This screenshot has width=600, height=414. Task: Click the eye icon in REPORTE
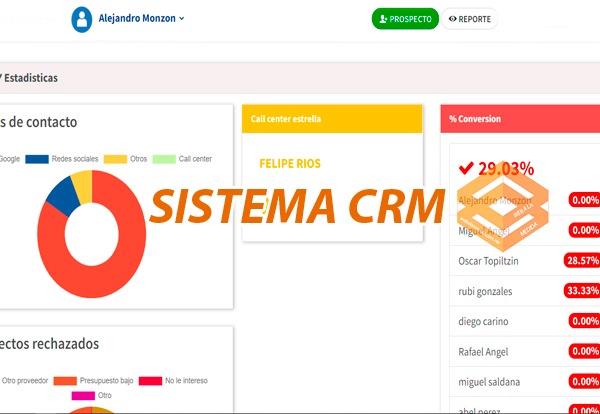(453, 19)
